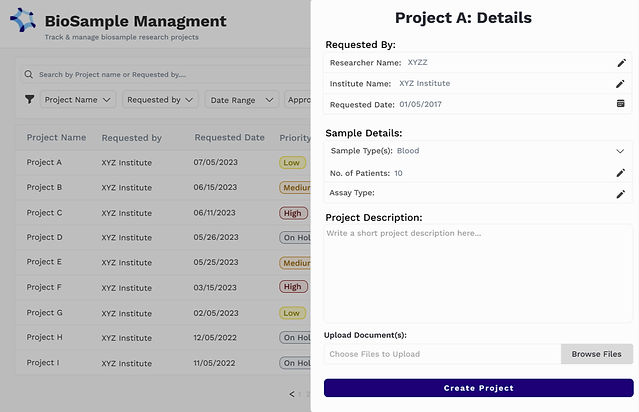639x412 pixels.
Task: Open the Requested by filter dropdown
Action: [160, 100]
